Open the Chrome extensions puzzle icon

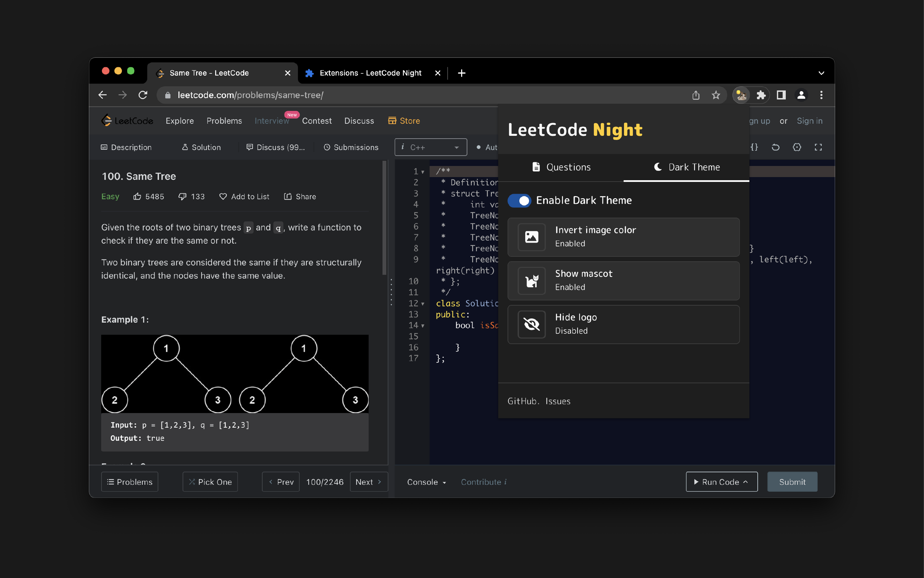761,95
